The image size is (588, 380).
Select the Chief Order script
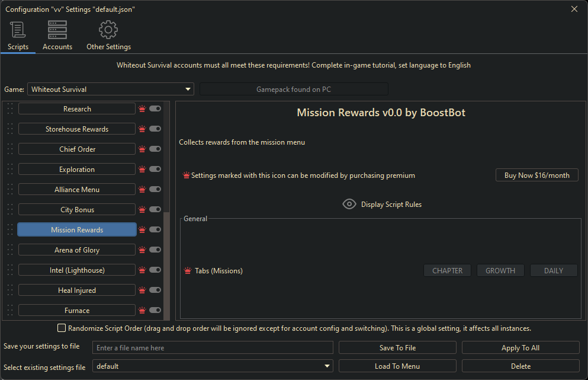77,149
